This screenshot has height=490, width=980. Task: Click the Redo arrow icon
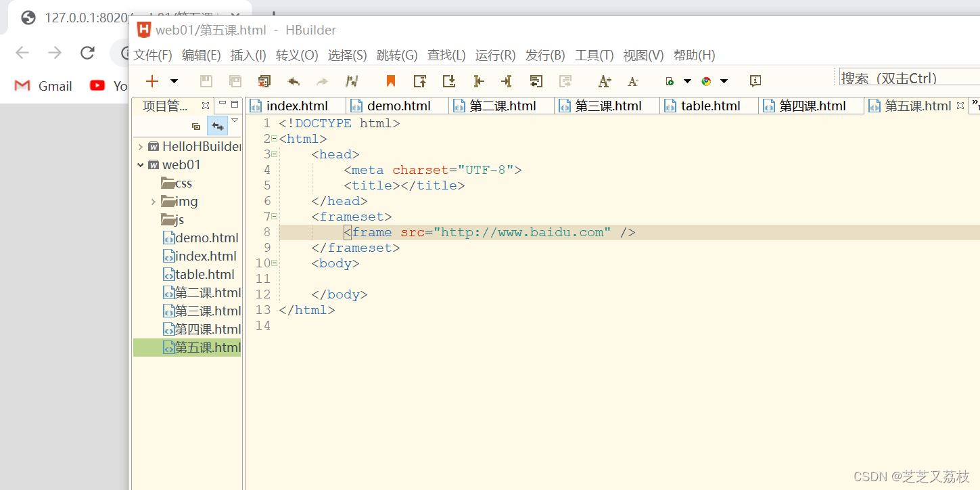point(323,81)
